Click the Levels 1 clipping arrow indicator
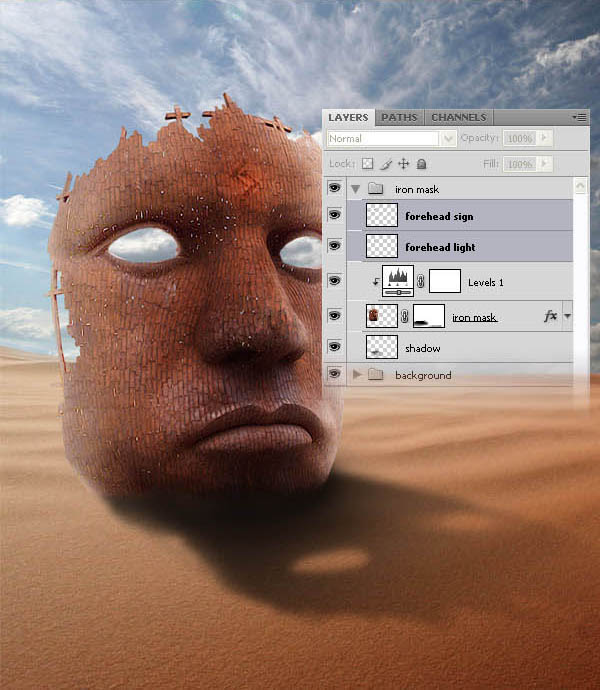The width and height of the screenshot is (600, 690). 375,282
